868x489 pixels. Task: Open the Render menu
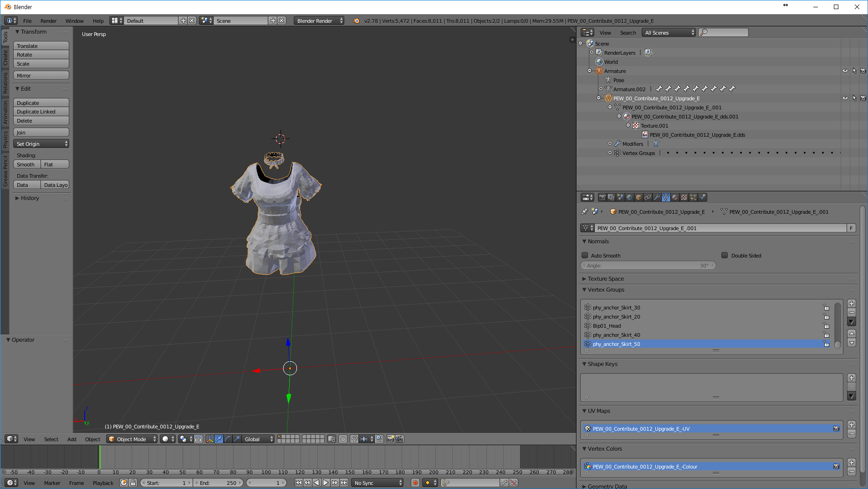coord(48,21)
